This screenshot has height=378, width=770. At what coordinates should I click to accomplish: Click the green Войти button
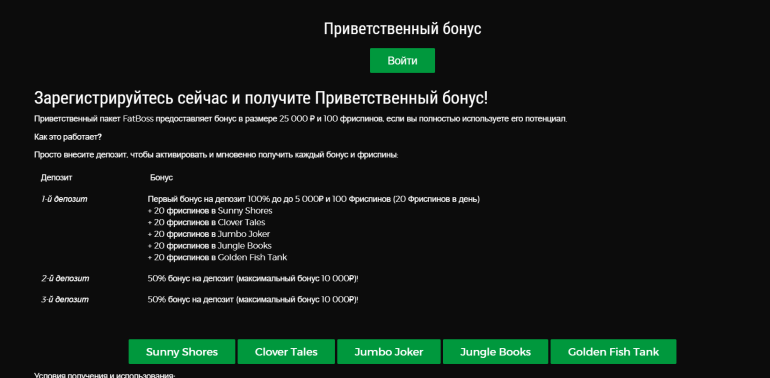[x=402, y=60]
